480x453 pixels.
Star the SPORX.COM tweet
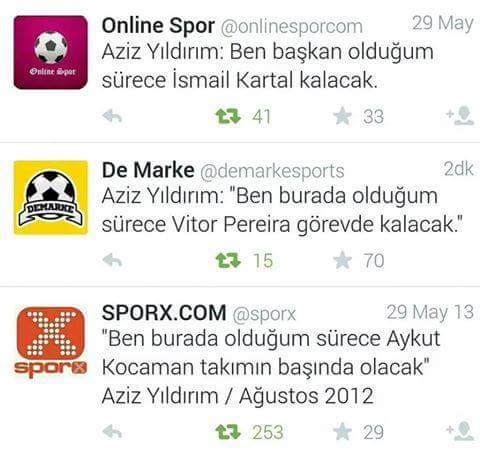click(342, 432)
